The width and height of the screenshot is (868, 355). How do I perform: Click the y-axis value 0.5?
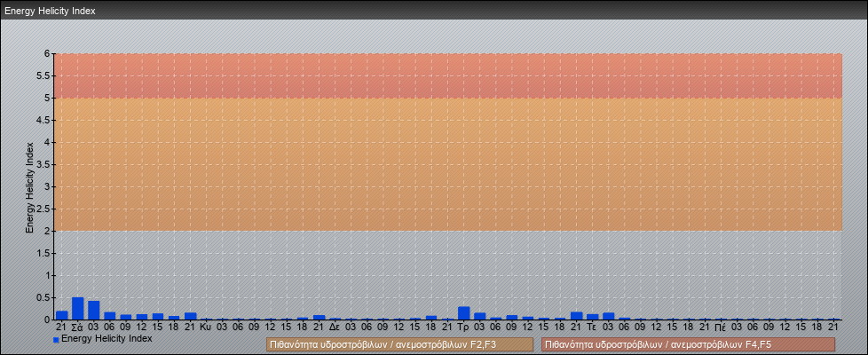(x=43, y=297)
